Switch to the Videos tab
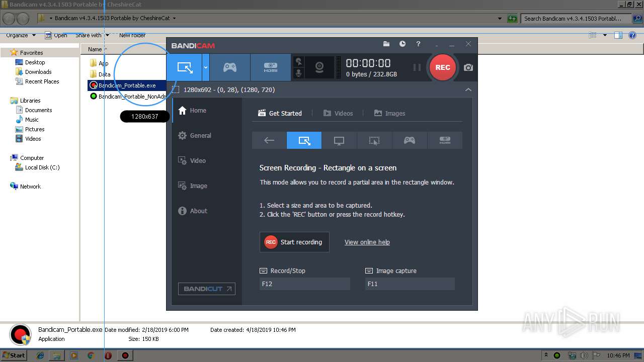644x362 pixels. (x=338, y=113)
